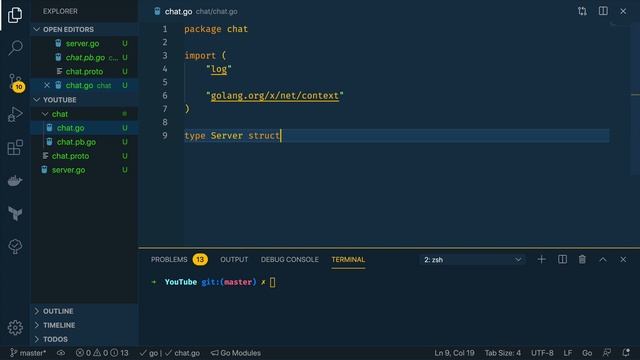The width and height of the screenshot is (640, 360).
Task: Change the UTF-8 file encoding
Action: click(x=542, y=353)
